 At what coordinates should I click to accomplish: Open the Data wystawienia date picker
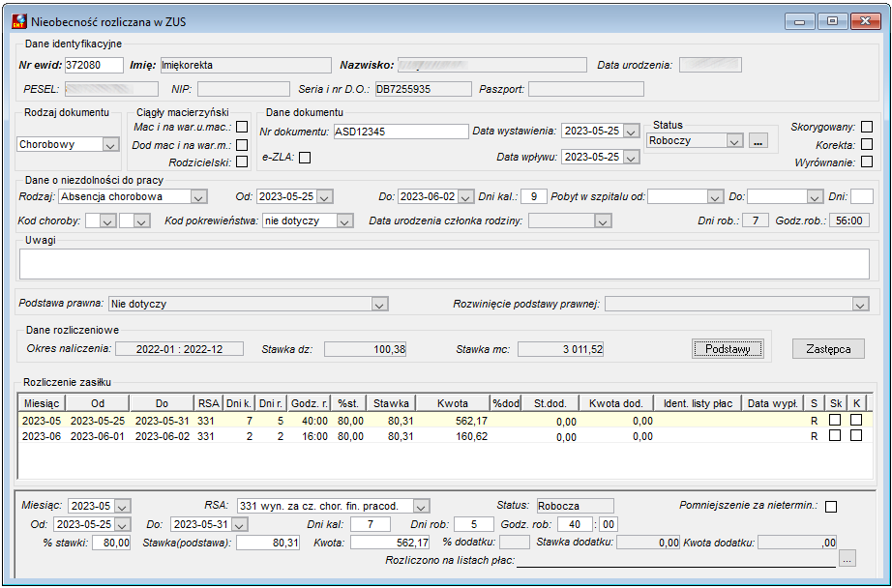(631, 132)
